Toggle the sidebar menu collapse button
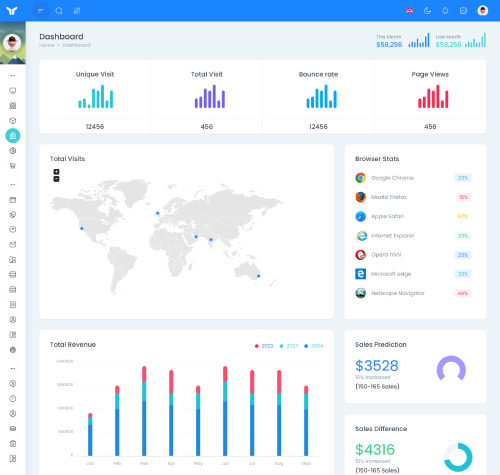500x475 pixels. tap(41, 11)
